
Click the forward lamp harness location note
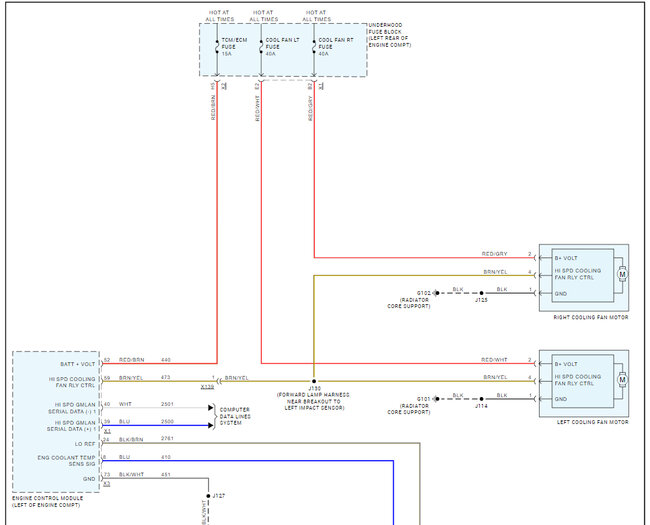[x=313, y=401]
